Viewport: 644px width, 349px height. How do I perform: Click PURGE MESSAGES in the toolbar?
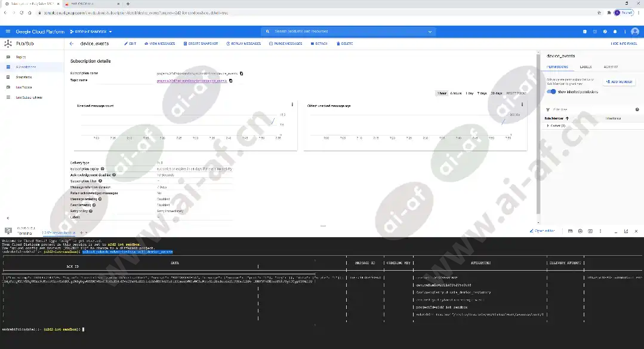(286, 44)
